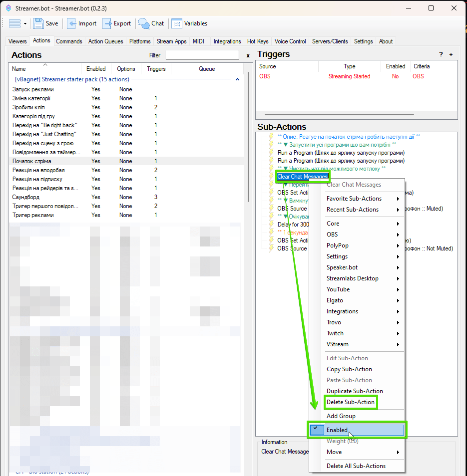Select the Тригер реклами action
The width and height of the screenshot is (467, 476).
tap(126, 215)
